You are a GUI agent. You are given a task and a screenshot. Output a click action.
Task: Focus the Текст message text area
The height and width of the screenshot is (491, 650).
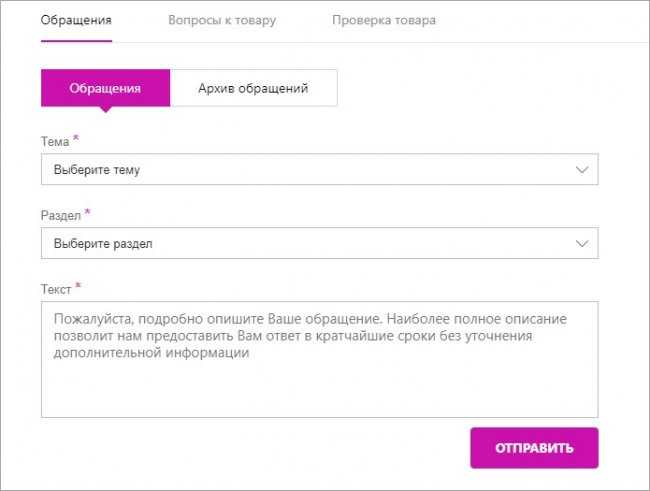click(320, 359)
